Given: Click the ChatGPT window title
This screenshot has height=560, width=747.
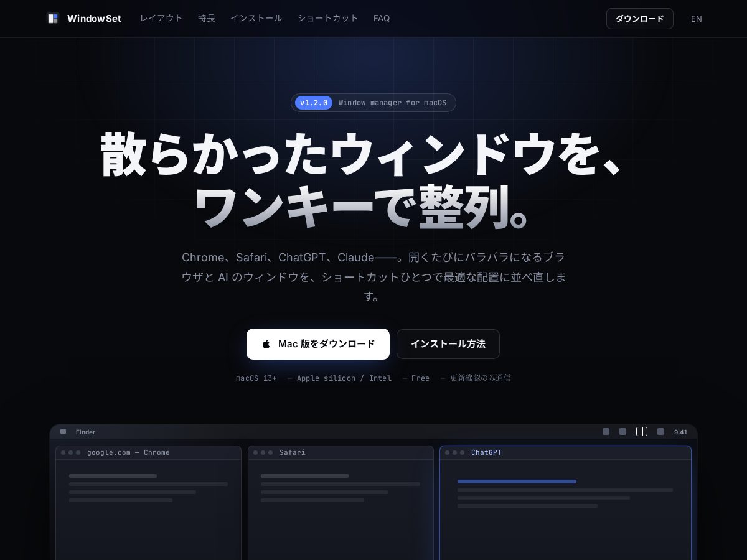Looking at the screenshot, I should (486, 452).
